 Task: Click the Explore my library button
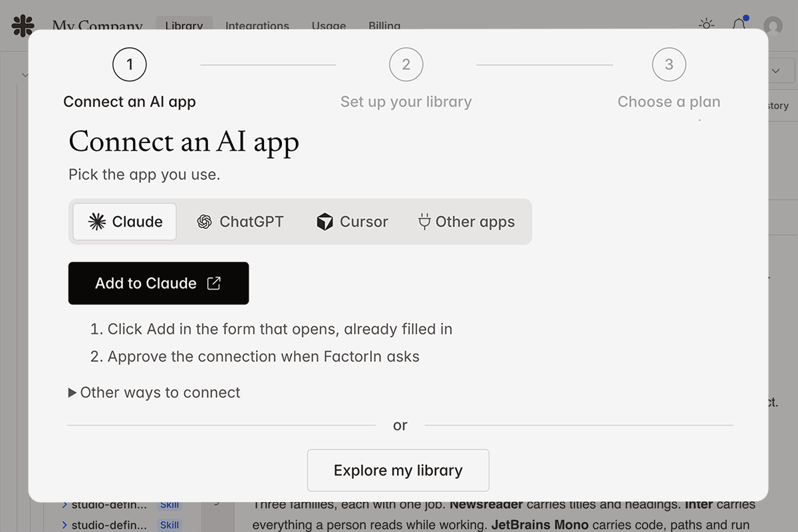(x=398, y=471)
